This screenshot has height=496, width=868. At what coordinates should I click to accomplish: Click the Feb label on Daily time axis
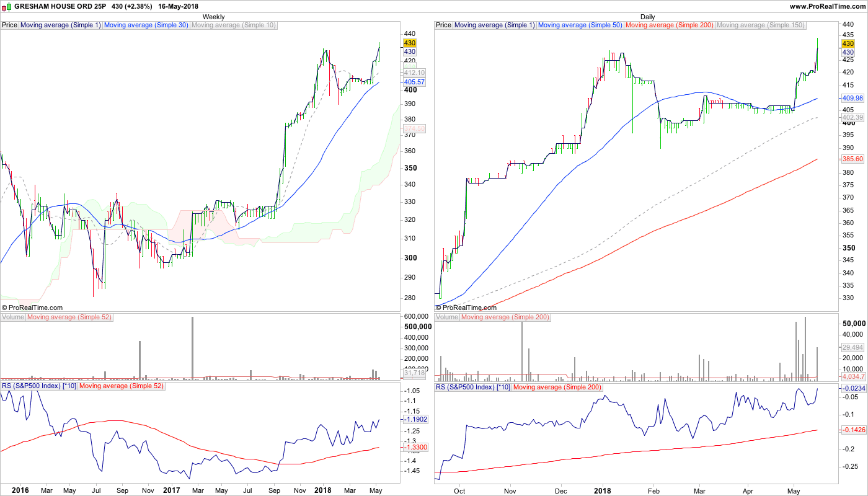click(x=654, y=490)
